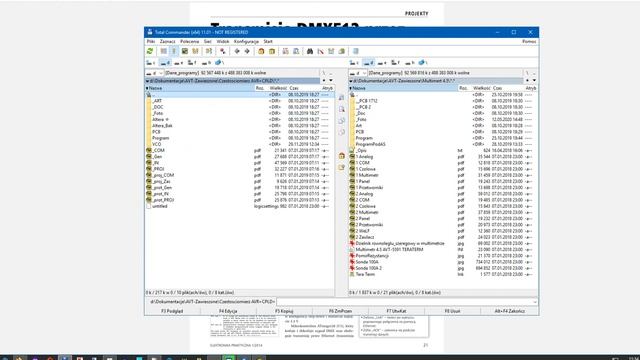The image size is (640, 360).
Task: Click the F6 ZmPrzen button
Action: 340,311
